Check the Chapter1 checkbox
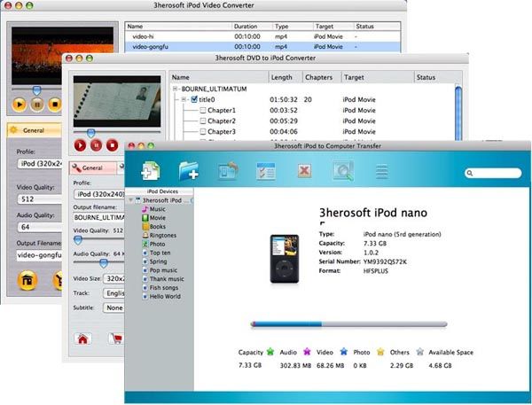 click(x=203, y=110)
